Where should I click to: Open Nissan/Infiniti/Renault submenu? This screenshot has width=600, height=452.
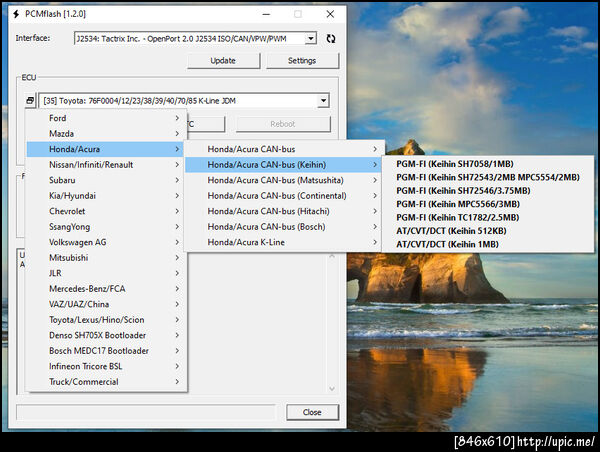(106, 165)
